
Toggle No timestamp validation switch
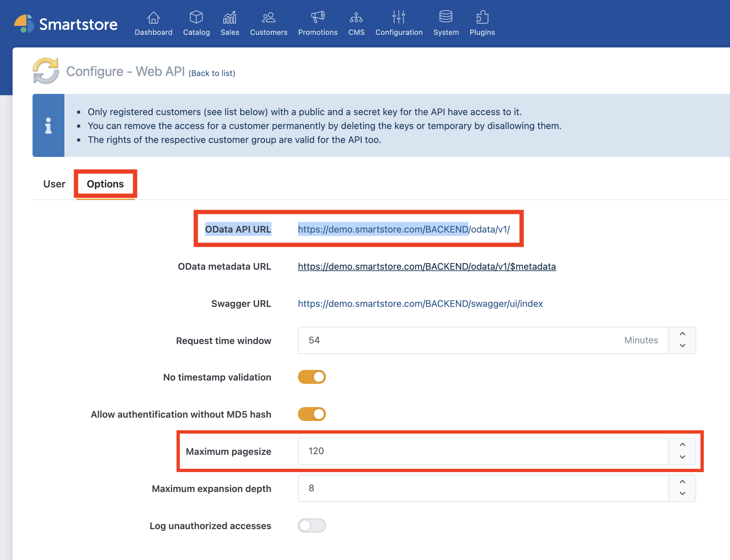tap(312, 377)
